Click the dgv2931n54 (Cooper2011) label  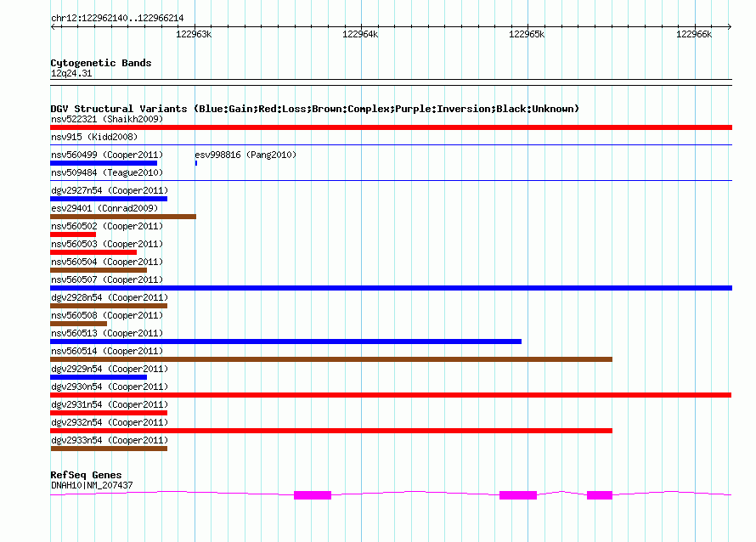tap(110, 404)
